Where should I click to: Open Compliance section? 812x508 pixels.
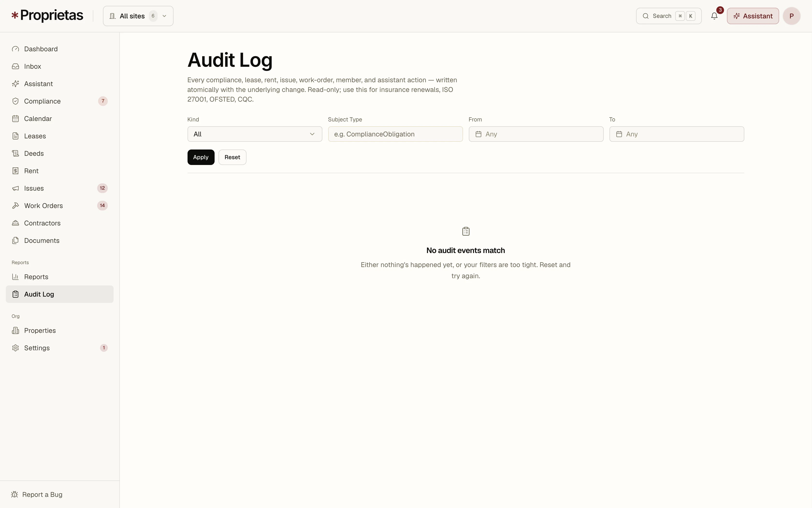60,101
